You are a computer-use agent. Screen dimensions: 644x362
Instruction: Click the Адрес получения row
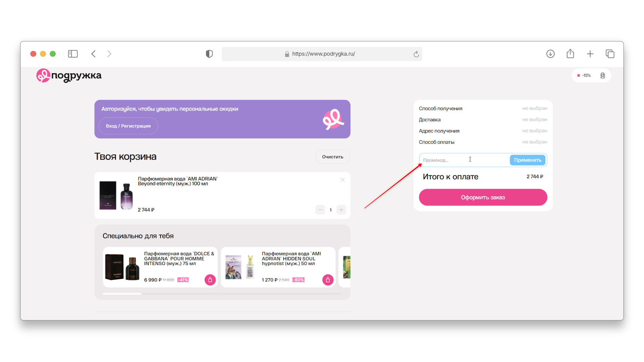tap(483, 131)
